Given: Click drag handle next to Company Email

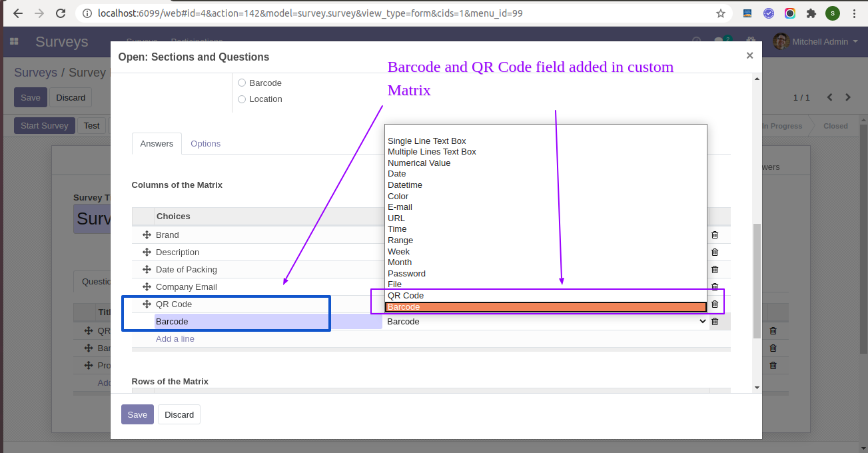Looking at the screenshot, I should [147, 287].
